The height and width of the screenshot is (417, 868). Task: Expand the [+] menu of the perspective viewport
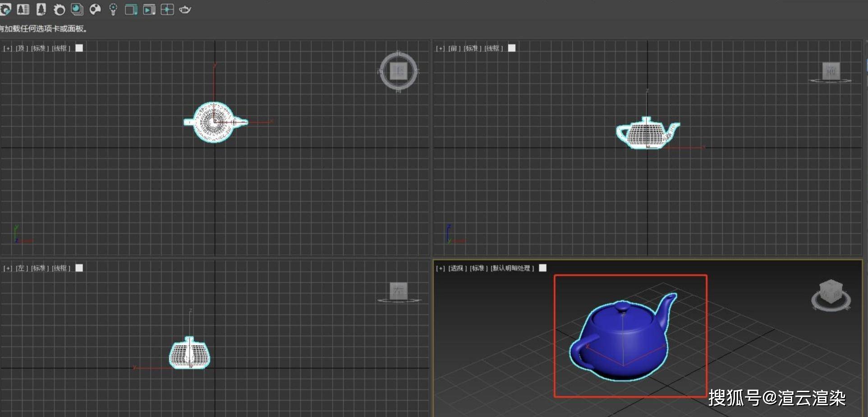440,268
